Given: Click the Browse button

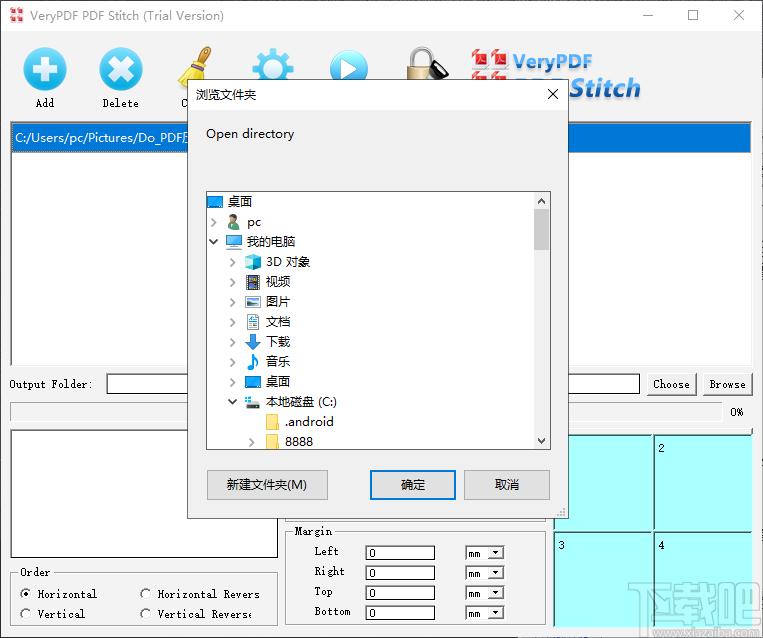Looking at the screenshot, I should pos(727,384).
